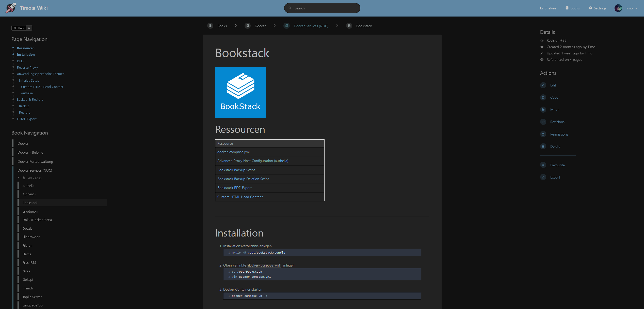Click the rocket logo of Timo's Wiki

(x=11, y=8)
